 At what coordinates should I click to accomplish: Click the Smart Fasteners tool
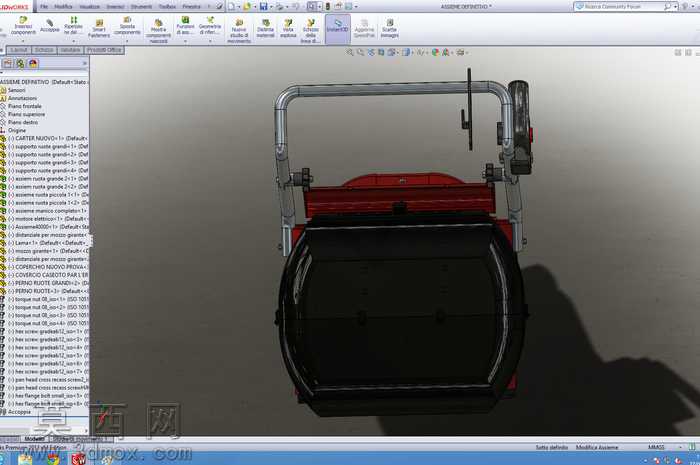[x=99, y=28]
